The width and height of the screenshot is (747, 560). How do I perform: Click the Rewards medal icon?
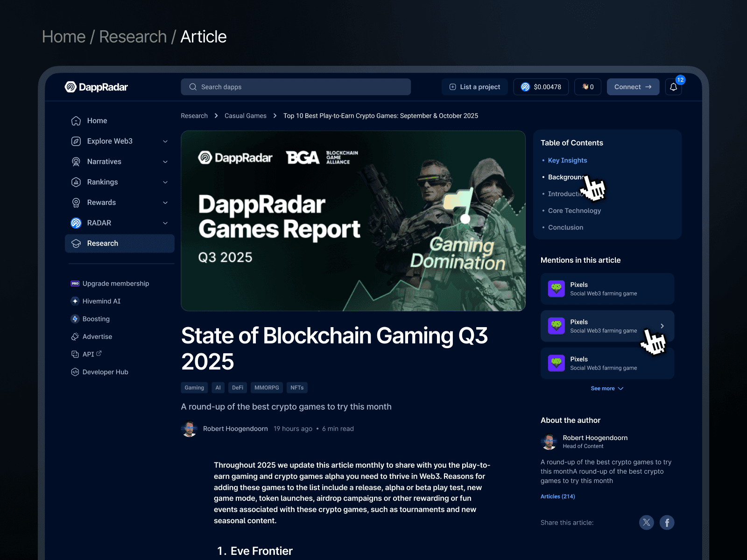point(76,203)
